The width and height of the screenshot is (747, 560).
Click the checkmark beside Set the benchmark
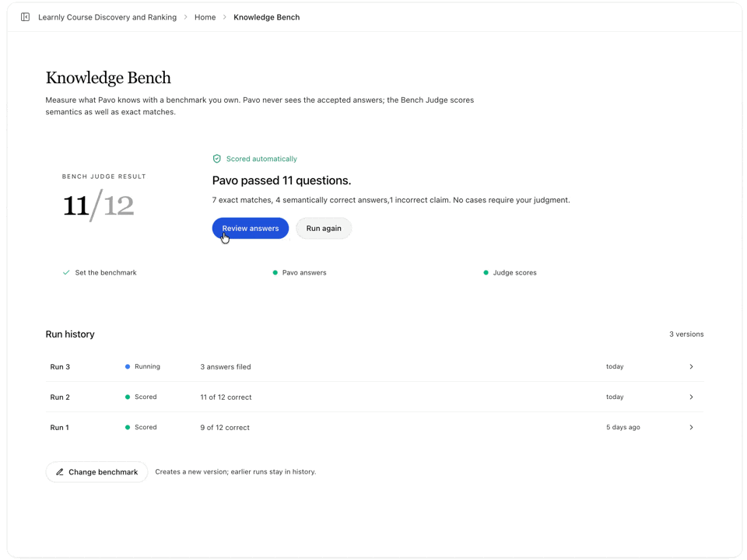tap(66, 272)
